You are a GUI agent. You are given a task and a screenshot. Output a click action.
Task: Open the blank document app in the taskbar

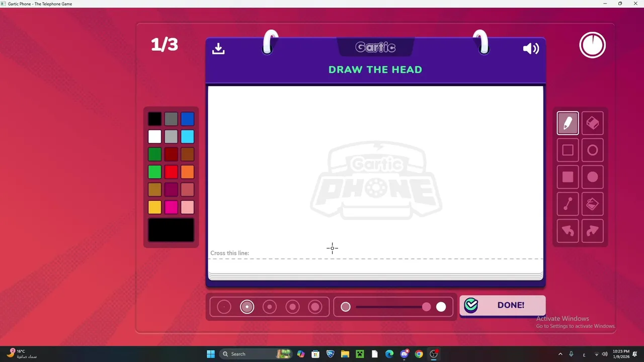(374, 354)
